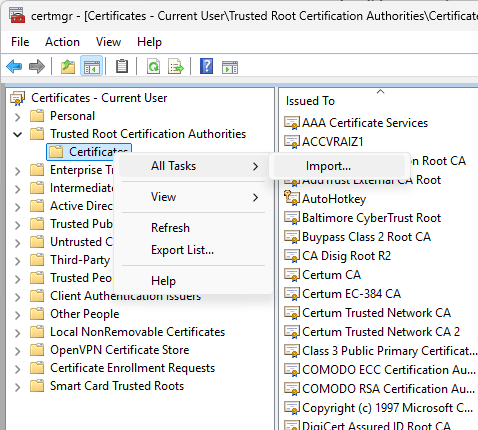Choose Refresh in the context menu
This screenshot has height=430, width=478.
(x=193, y=228)
